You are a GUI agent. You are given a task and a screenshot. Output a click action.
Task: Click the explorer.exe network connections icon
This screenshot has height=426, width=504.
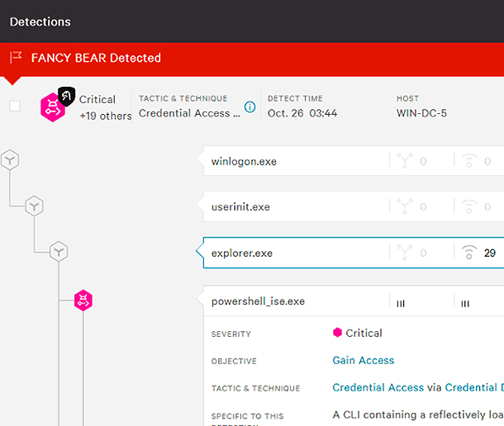click(x=469, y=252)
